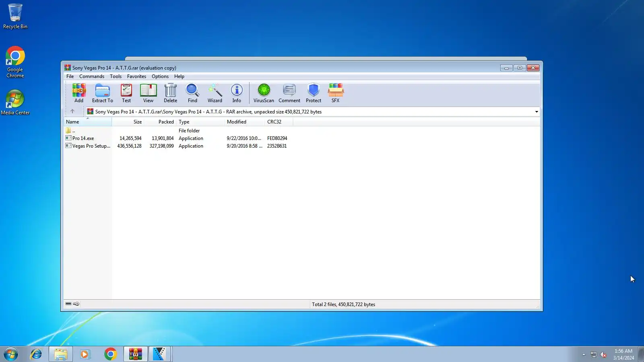Click the WinRAR title bar icon
Screen dimensions: 644x362
[68, 68]
